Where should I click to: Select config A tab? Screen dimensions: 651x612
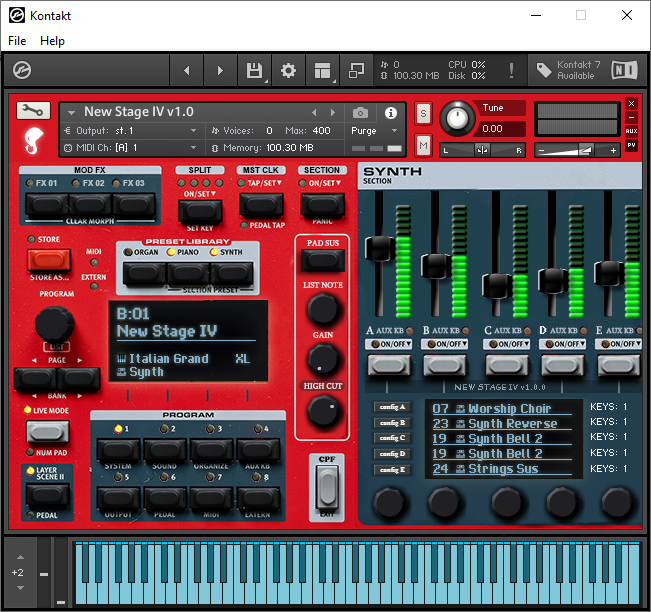(392, 407)
